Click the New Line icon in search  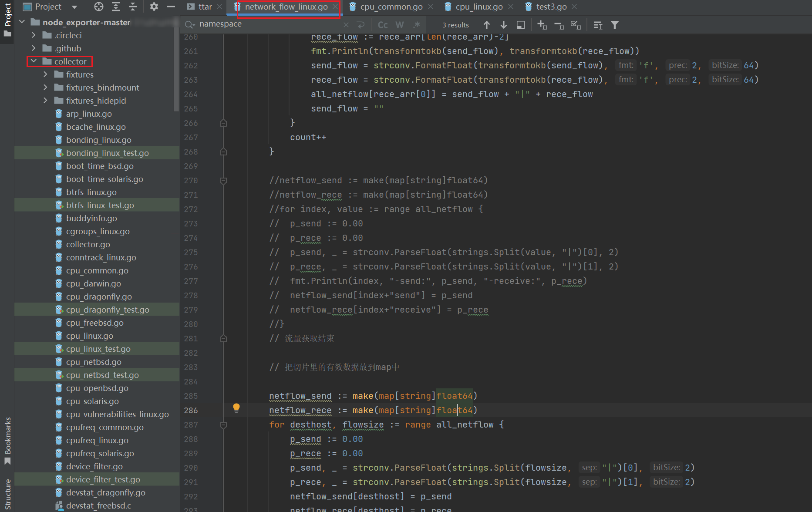click(x=361, y=25)
